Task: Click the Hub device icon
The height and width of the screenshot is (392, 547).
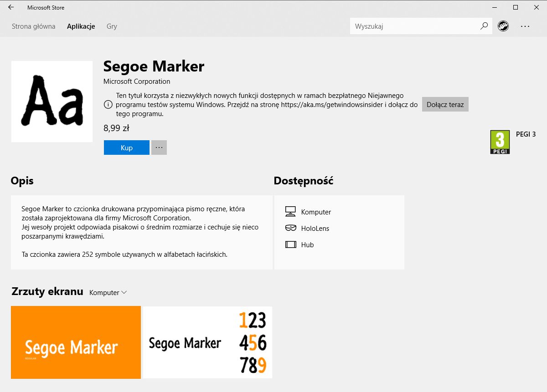Action: coord(290,244)
